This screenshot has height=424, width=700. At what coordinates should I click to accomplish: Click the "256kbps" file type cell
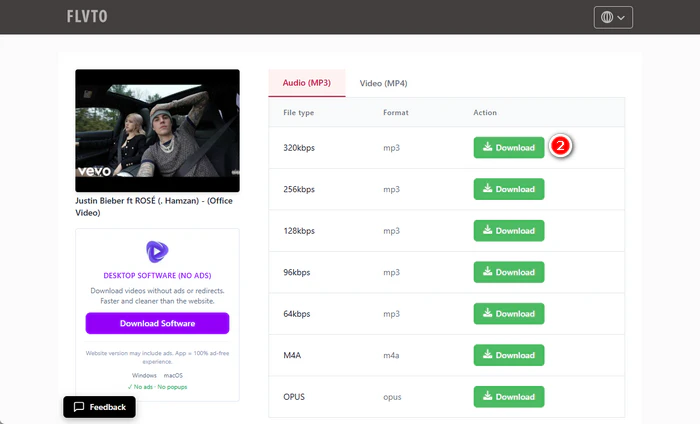(x=299, y=189)
